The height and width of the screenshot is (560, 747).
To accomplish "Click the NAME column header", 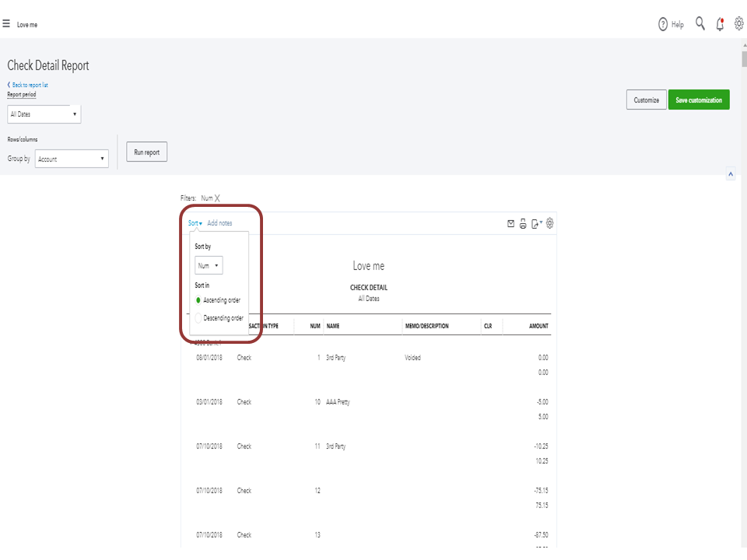I will [x=333, y=326].
